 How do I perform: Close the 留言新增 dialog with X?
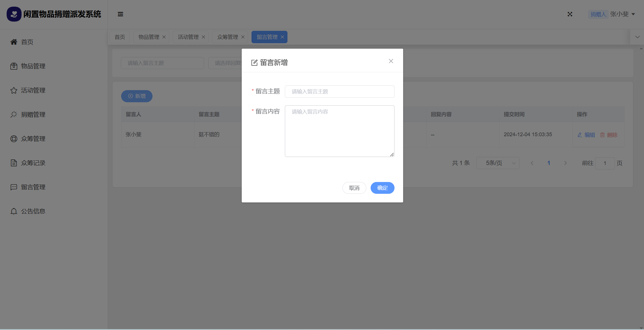pos(391,61)
